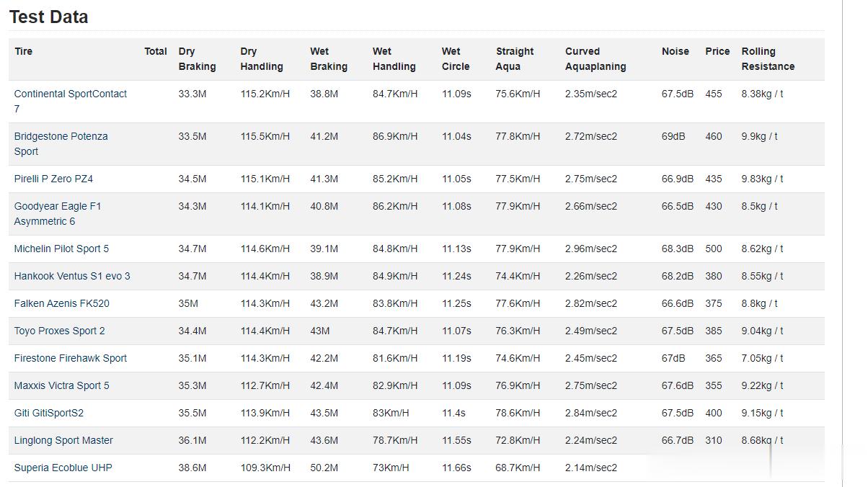The height and width of the screenshot is (487, 868).
Task: Click the Rolling Resistance column header
Action: [768, 59]
